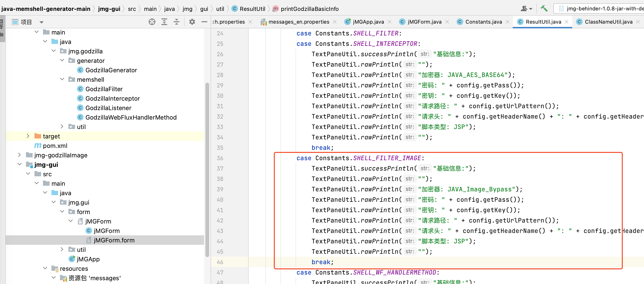Screen dimensions: 644x284
Task: Click the pom.xml Maven file icon
Action: click(x=38, y=146)
